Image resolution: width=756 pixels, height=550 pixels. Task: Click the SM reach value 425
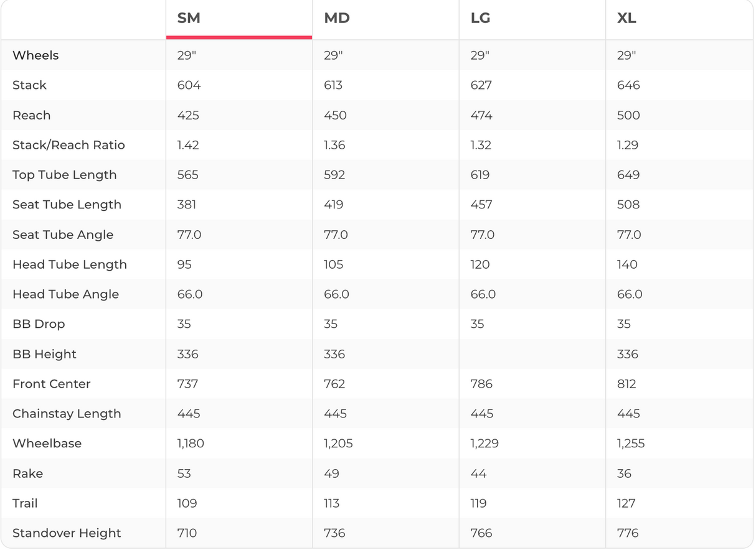pyautogui.click(x=188, y=115)
